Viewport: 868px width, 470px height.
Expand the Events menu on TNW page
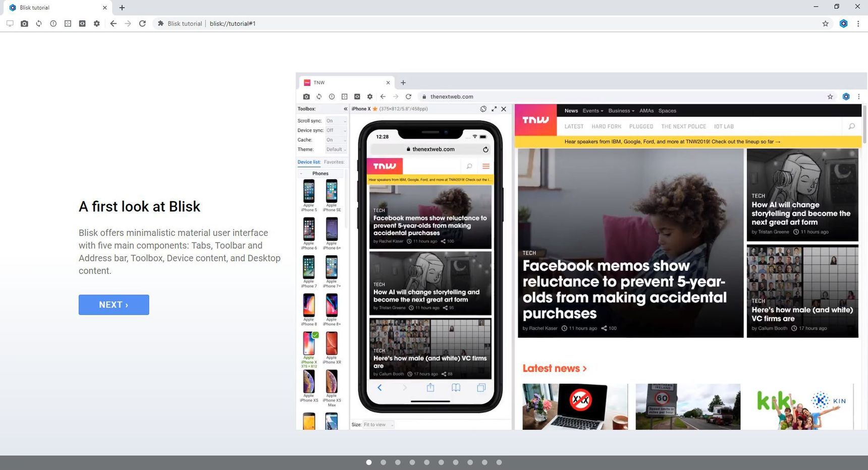click(593, 111)
